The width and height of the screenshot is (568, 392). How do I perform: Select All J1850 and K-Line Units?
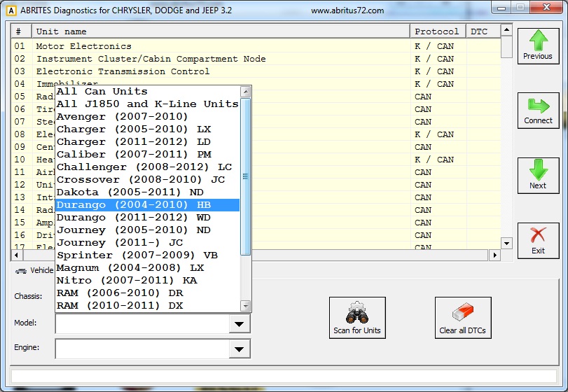click(x=148, y=104)
